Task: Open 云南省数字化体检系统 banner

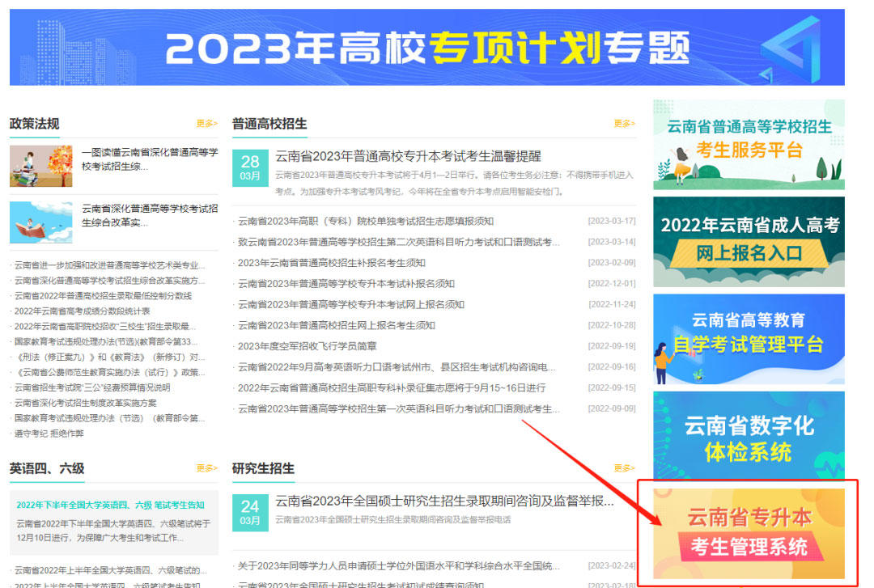Action: tap(749, 437)
